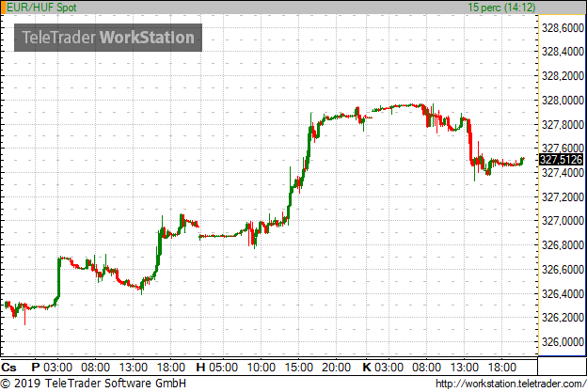Image resolution: width=587 pixels, height=392 pixels.
Task: Click the 328,6000 price axis label
Action: [563, 28]
